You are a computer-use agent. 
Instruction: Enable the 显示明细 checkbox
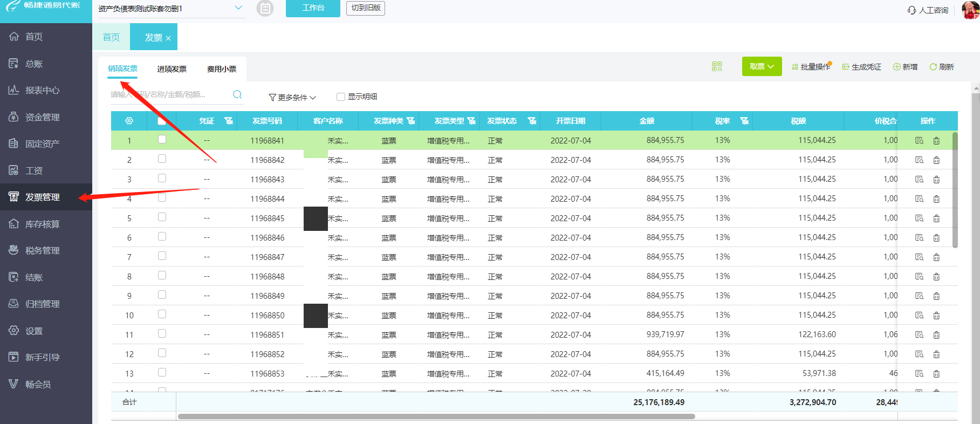pyautogui.click(x=341, y=97)
